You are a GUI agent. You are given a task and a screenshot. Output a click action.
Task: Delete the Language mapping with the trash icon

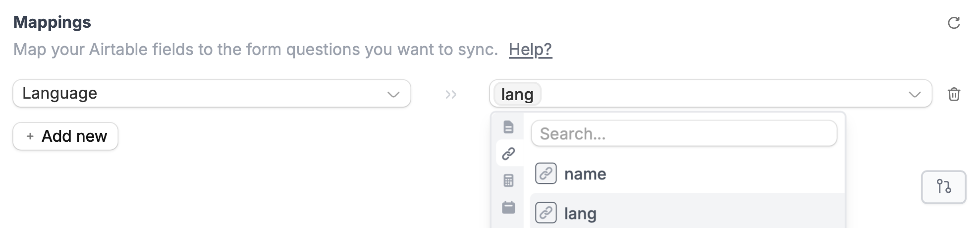(954, 94)
